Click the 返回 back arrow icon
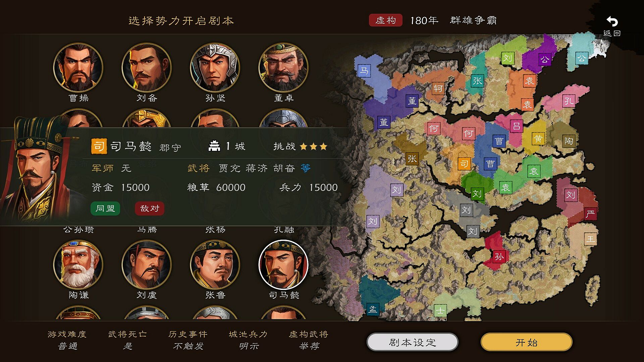The height and width of the screenshot is (362, 644). pos(612,22)
